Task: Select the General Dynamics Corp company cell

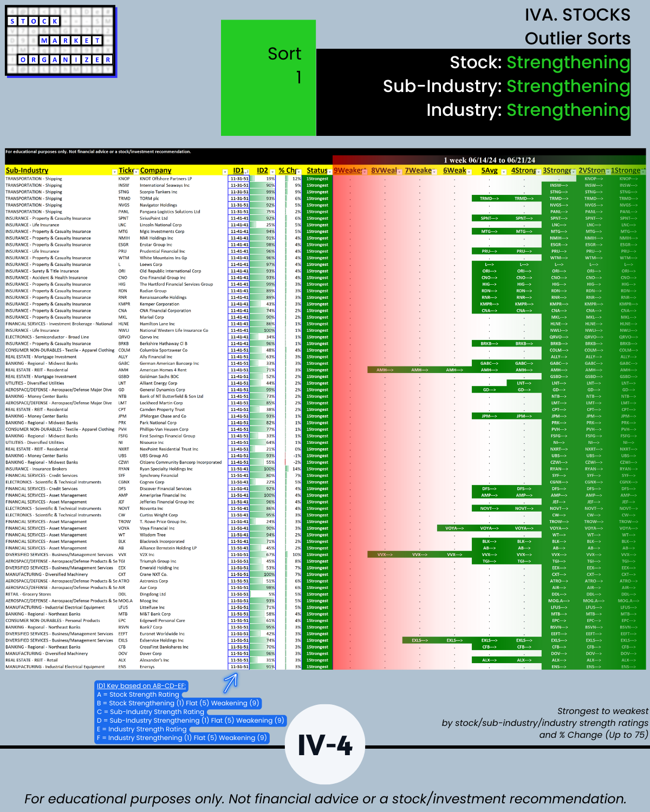Action: [x=183, y=390]
